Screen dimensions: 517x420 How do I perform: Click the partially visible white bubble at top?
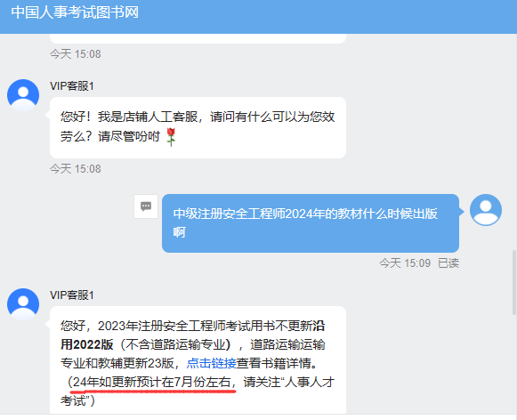(198, 38)
